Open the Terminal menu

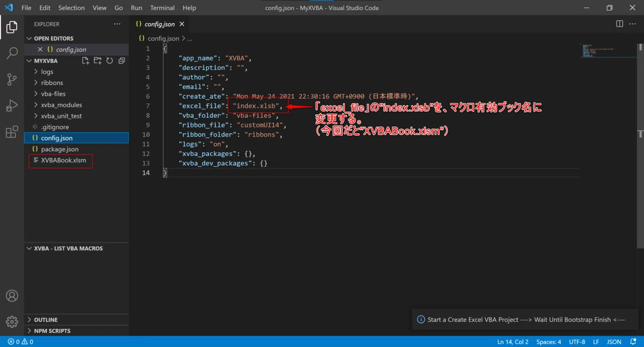162,8
